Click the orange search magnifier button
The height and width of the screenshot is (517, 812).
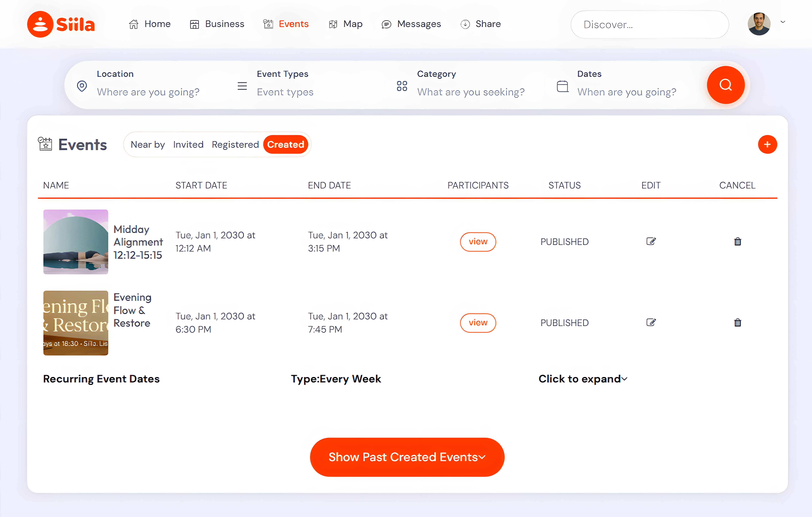726,85
